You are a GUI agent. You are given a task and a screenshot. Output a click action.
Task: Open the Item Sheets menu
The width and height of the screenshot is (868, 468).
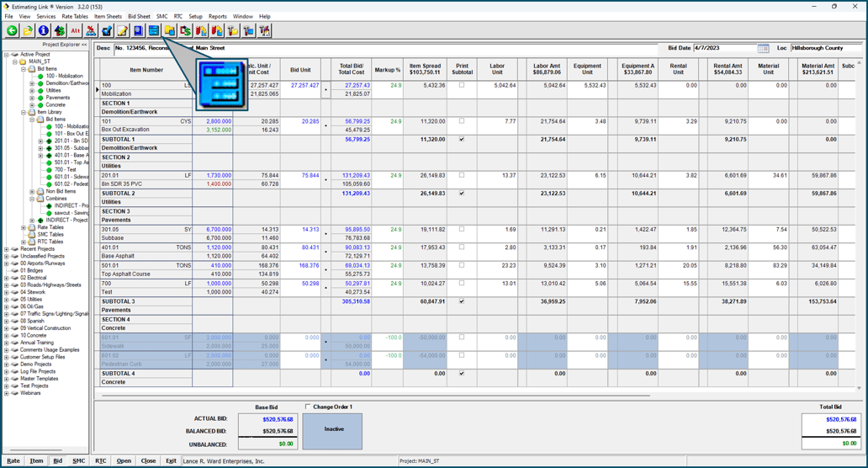click(x=108, y=16)
